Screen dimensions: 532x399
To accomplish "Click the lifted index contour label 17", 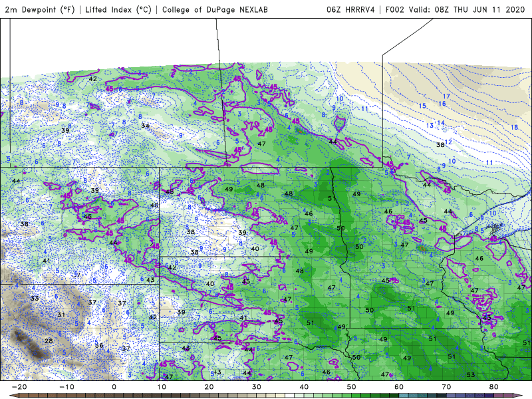I will tap(446, 96).
